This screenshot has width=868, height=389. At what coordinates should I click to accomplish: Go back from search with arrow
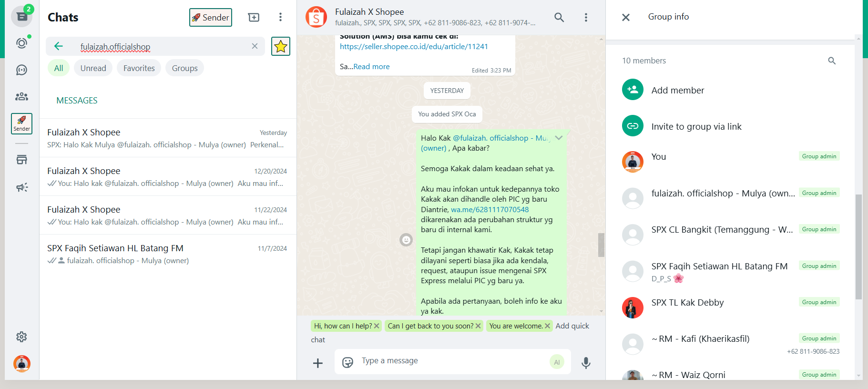[59, 46]
